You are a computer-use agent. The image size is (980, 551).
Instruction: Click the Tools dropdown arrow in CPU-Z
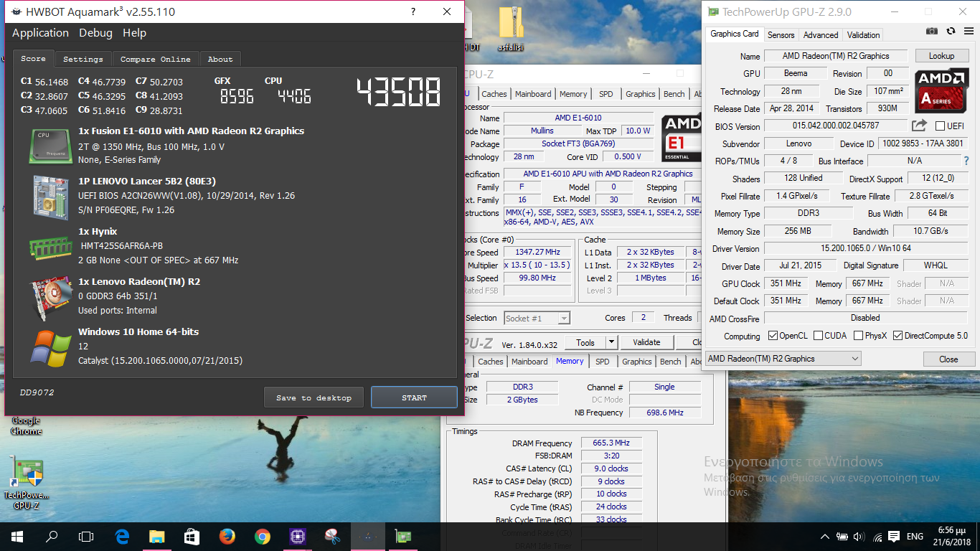611,343
